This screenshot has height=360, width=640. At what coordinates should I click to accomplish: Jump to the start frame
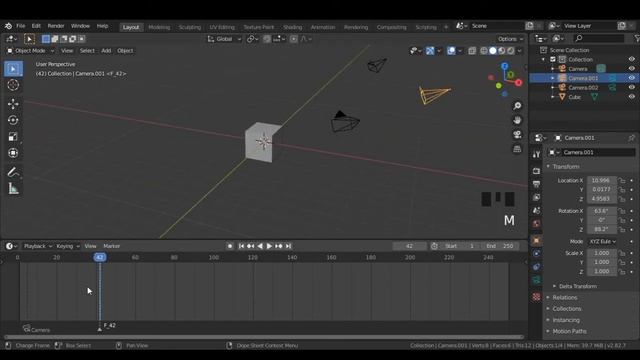(x=241, y=246)
